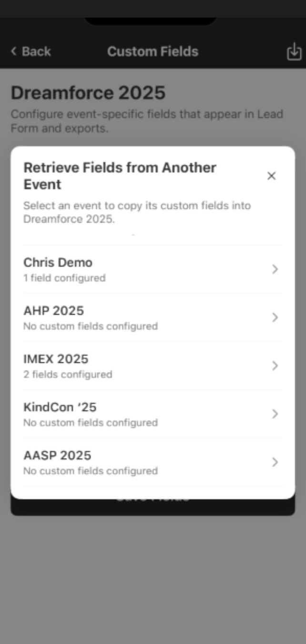
Task: Expand the KindCon '25 entry
Action: (x=275, y=414)
